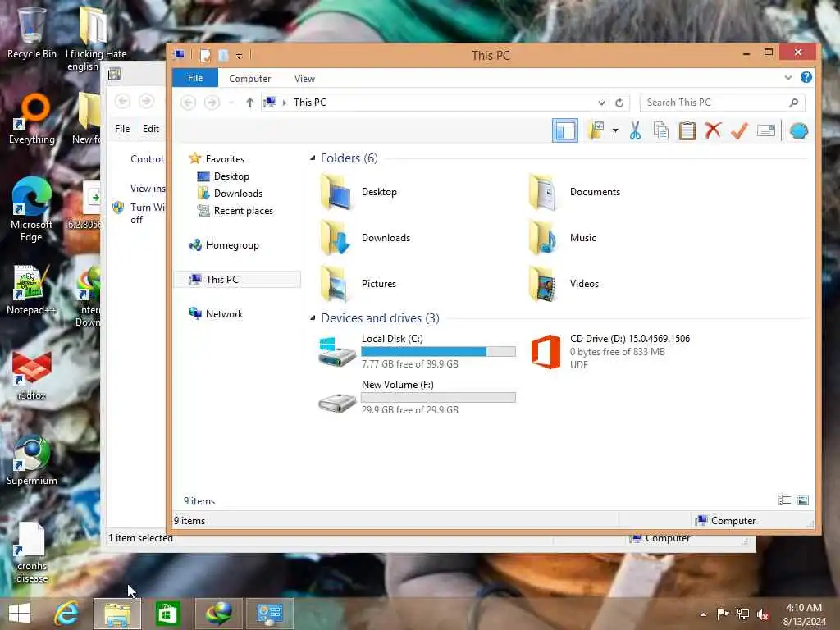840x630 pixels.
Task: Select the CD Drive (D:) Office icon
Action: point(546,351)
